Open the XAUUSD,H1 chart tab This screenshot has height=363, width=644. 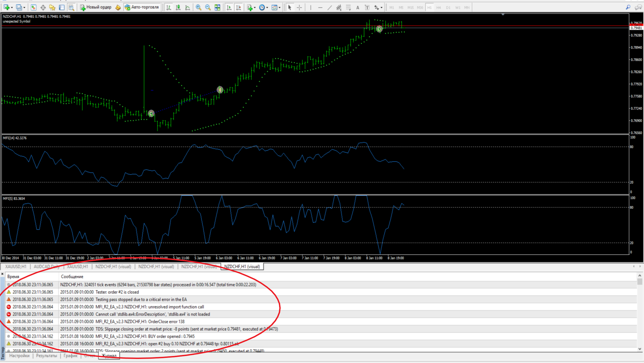click(16, 266)
